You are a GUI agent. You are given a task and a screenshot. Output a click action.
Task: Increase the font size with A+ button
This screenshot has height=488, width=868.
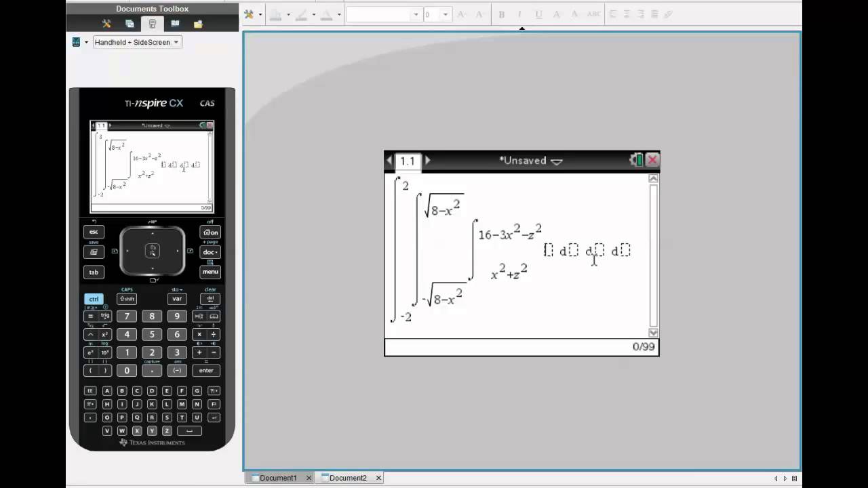(x=463, y=14)
